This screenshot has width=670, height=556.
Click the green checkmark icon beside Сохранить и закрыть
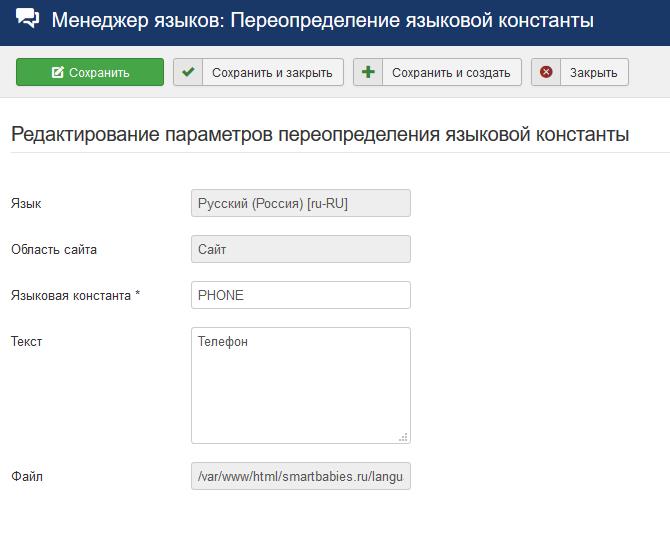click(188, 72)
